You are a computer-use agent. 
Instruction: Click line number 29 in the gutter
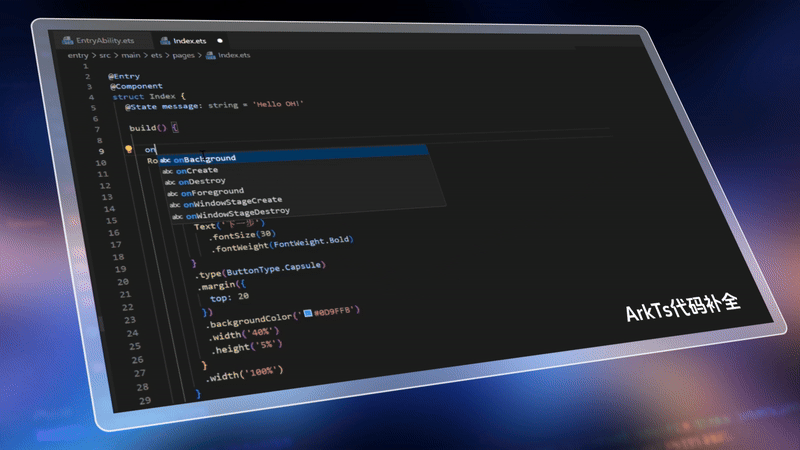coord(145,401)
